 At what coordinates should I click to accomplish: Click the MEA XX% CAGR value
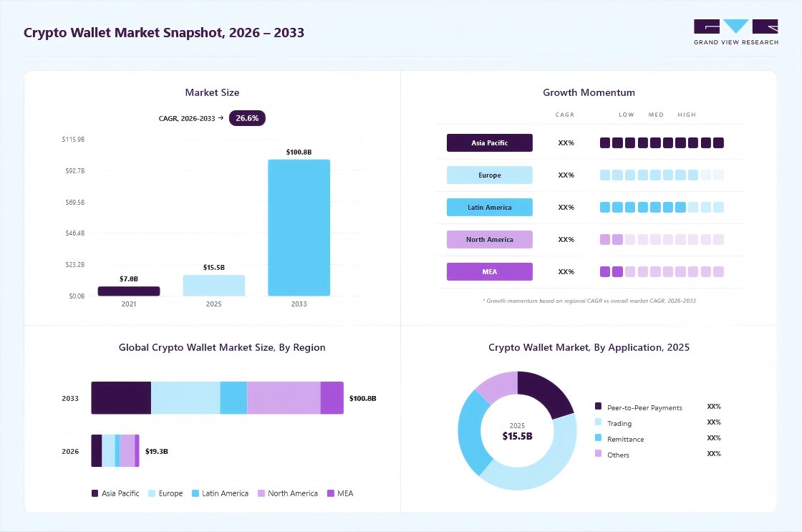566,271
